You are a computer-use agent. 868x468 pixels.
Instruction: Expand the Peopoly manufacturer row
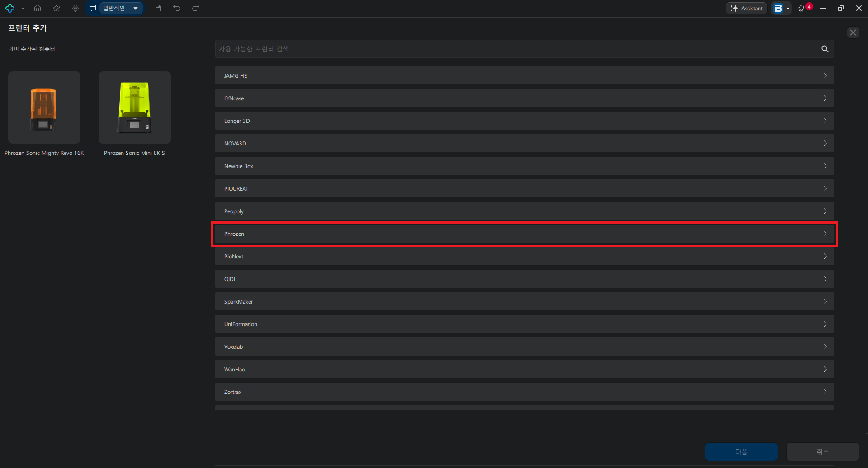click(524, 211)
